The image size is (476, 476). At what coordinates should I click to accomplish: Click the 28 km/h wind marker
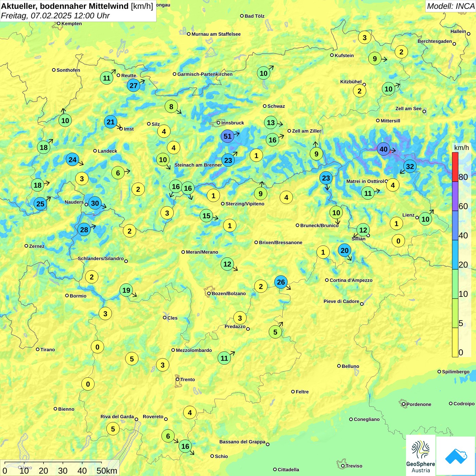(x=84, y=230)
